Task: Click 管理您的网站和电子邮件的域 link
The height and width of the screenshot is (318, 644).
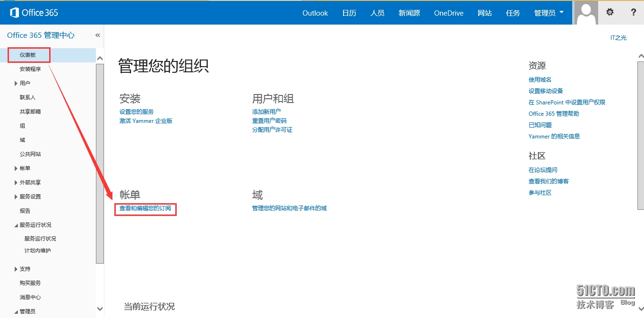Action: [289, 208]
